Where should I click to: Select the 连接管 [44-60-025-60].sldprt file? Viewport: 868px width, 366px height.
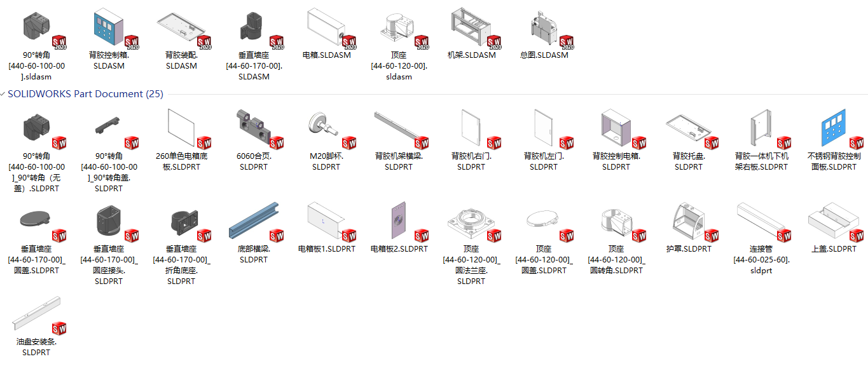761,238
